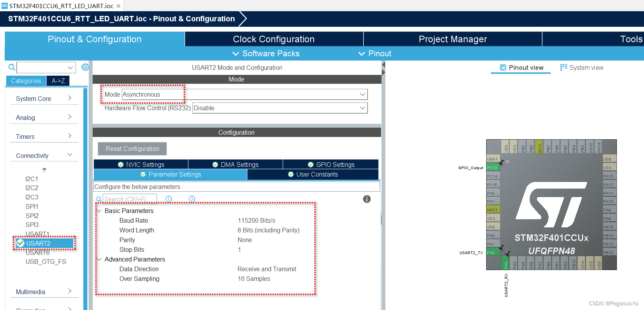This screenshot has width=644, height=310.
Task: Click the green check icon next to USART2
Action: tap(21, 243)
